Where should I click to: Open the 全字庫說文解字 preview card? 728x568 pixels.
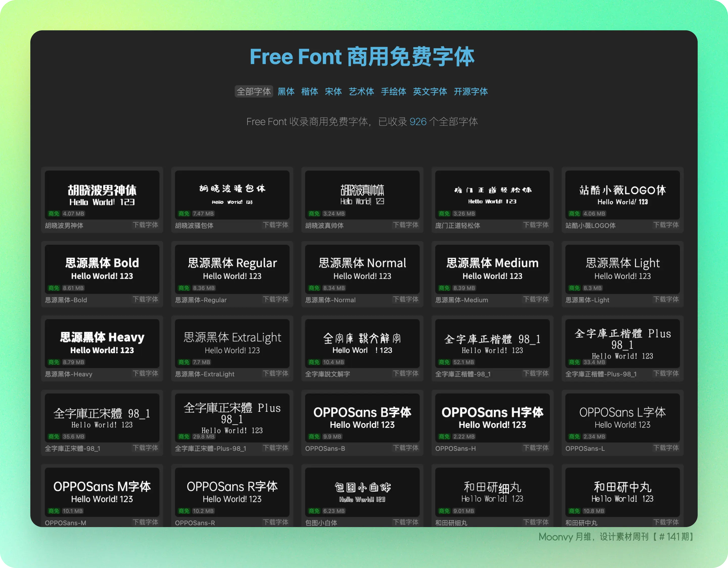pos(362,343)
